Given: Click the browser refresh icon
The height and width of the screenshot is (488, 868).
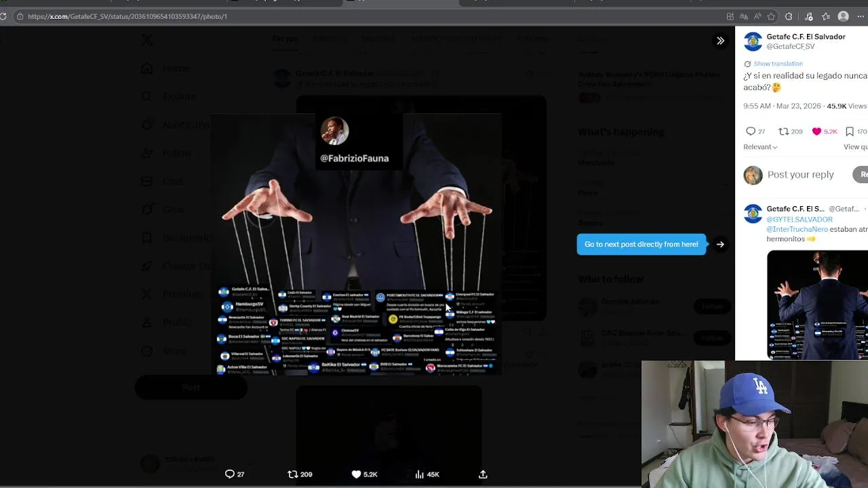Looking at the screenshot, I should (3, 16).
